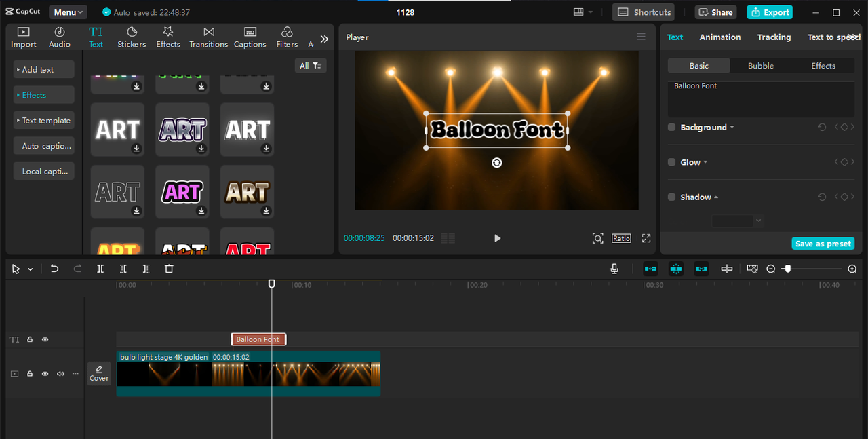
Task: Play the video in Player
Action: [x=497, y=238]
